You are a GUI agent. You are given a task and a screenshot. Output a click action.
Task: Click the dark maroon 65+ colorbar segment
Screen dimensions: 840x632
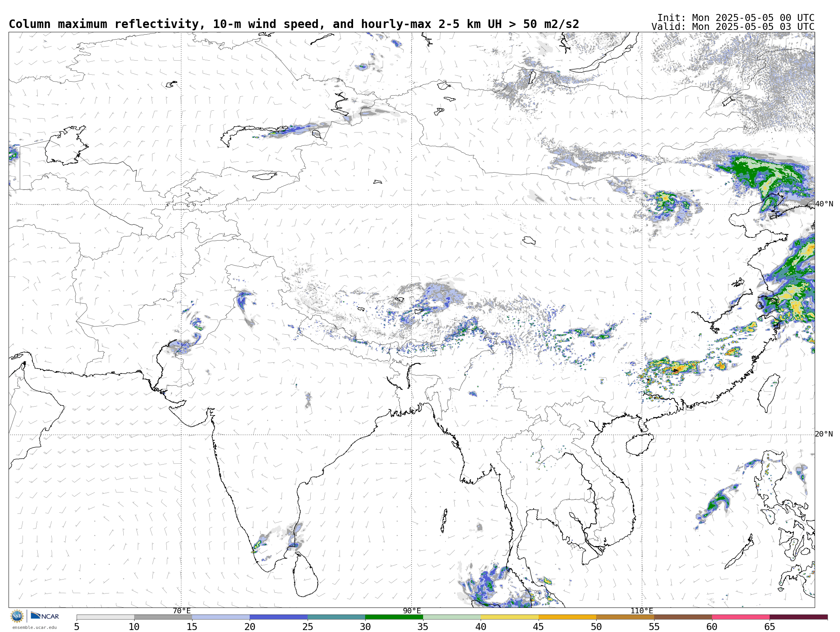point(798,617)
